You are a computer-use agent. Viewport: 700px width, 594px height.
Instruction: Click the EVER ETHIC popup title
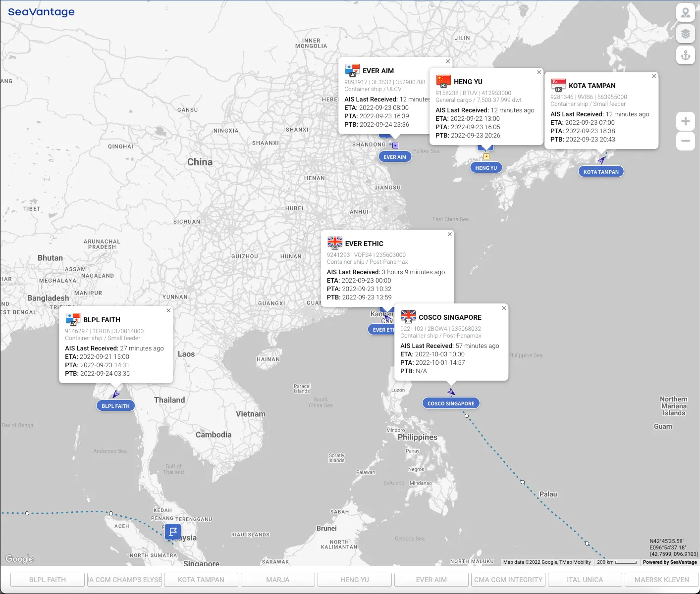pyautogui.click(x=364, y=244)
